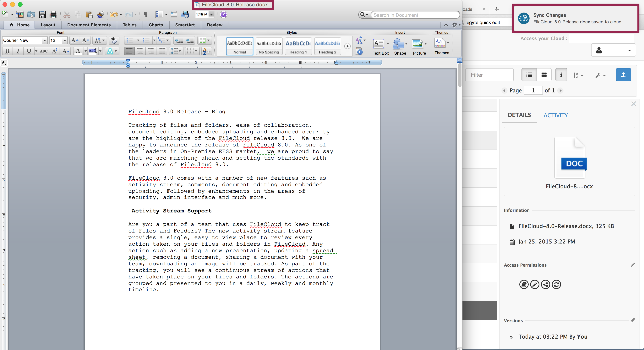This screenshot has width=644, height=350.
Task: Toggle Superscript formatting
Action: click(x=54, y=51)
